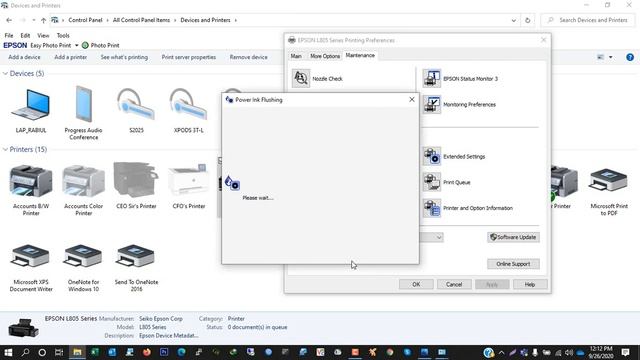Open the View menu
The image size is (640, 360).
[x=43, y=36]
